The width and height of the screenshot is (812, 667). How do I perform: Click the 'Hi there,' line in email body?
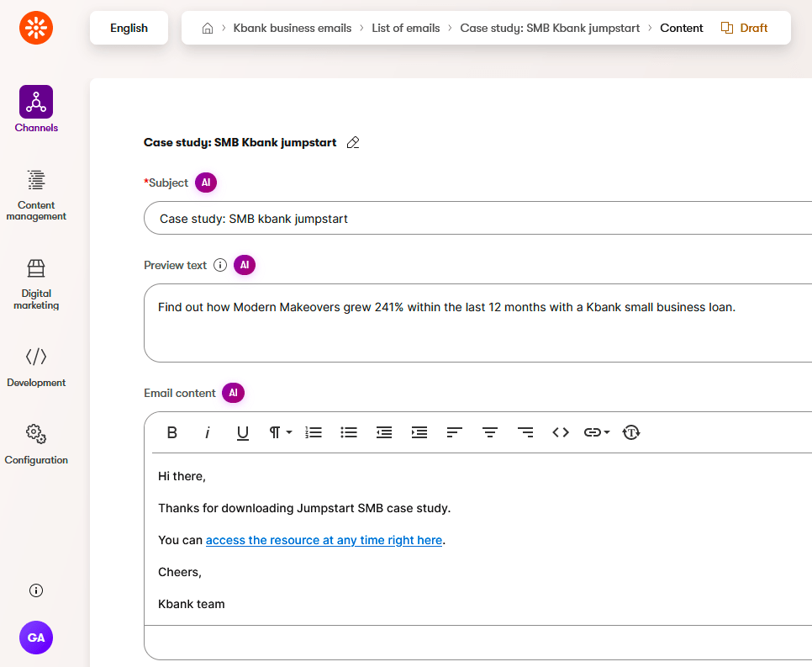pos(182,476)
